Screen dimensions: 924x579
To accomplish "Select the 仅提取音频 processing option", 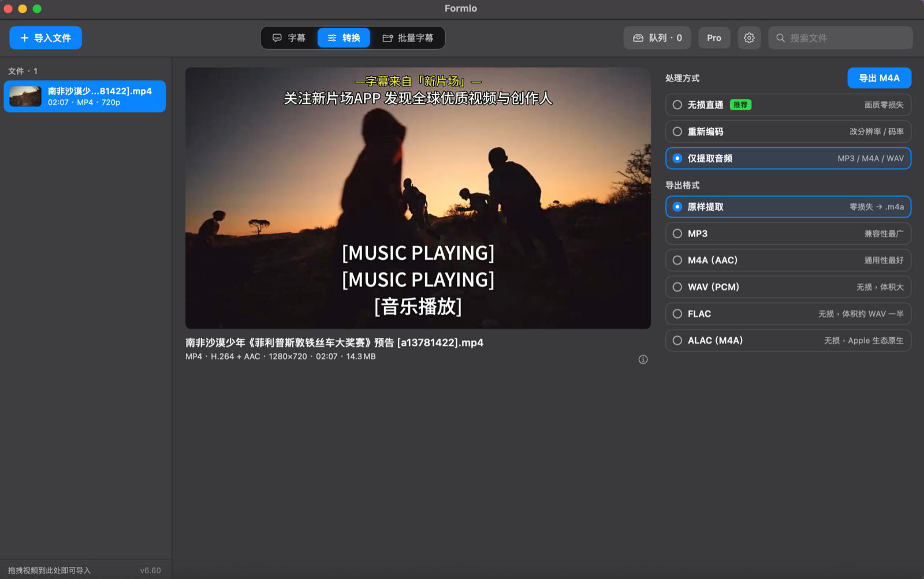I will tap(788, 158).
